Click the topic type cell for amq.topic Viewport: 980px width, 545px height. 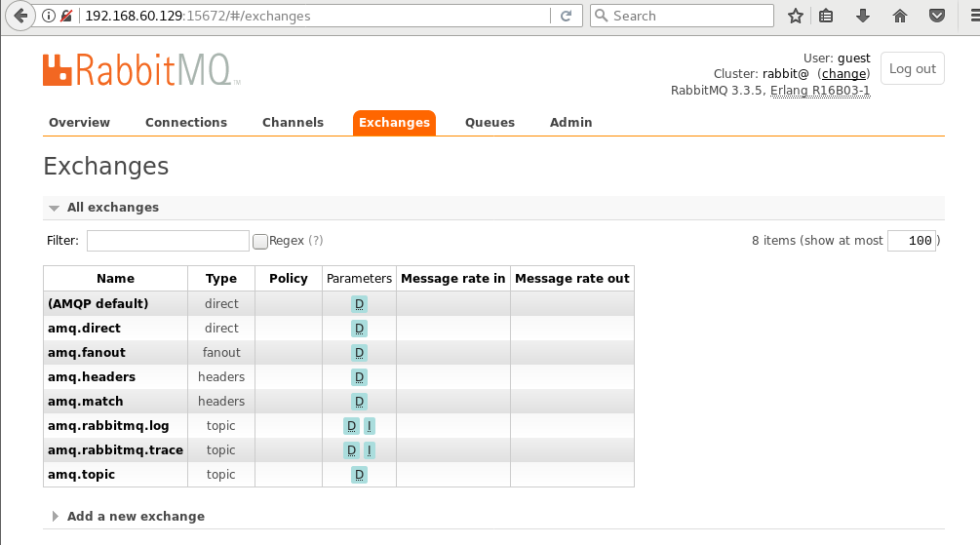tap(221, 475)
